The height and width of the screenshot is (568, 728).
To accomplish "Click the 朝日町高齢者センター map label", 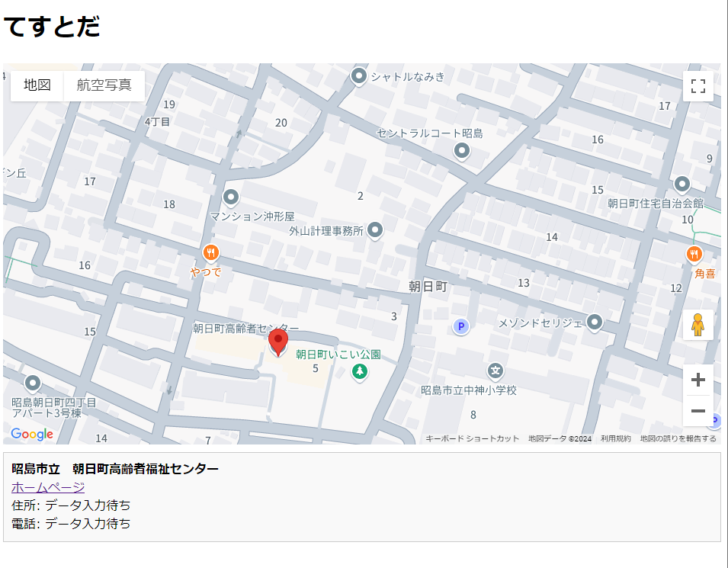I will click(x=246, y=329).
